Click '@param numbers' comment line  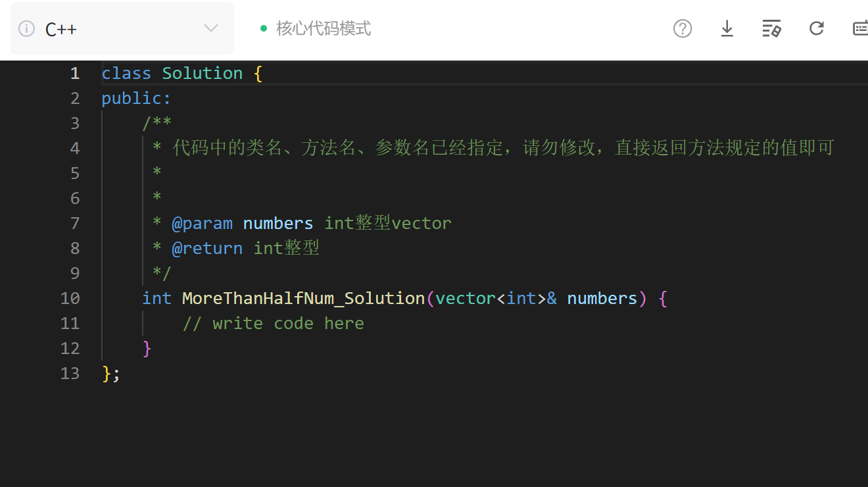[302, 223]
